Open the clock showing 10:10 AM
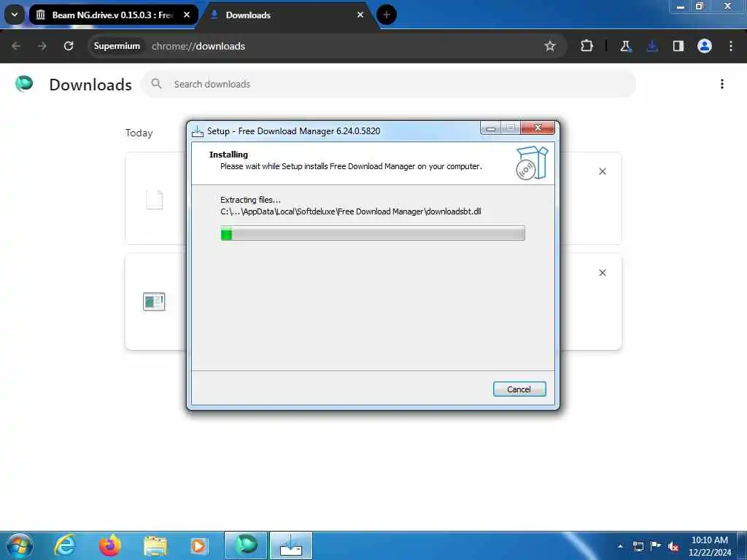This screenshot has width=747, height=560. pyautogui.click(x=709, y=545)
